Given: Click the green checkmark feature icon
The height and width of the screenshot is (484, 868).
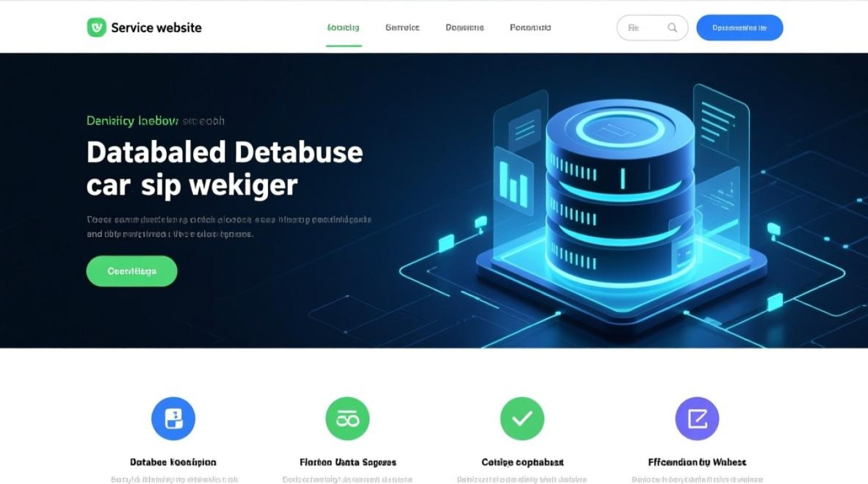Looking at the screenshot, I should (x=522, y=419).
